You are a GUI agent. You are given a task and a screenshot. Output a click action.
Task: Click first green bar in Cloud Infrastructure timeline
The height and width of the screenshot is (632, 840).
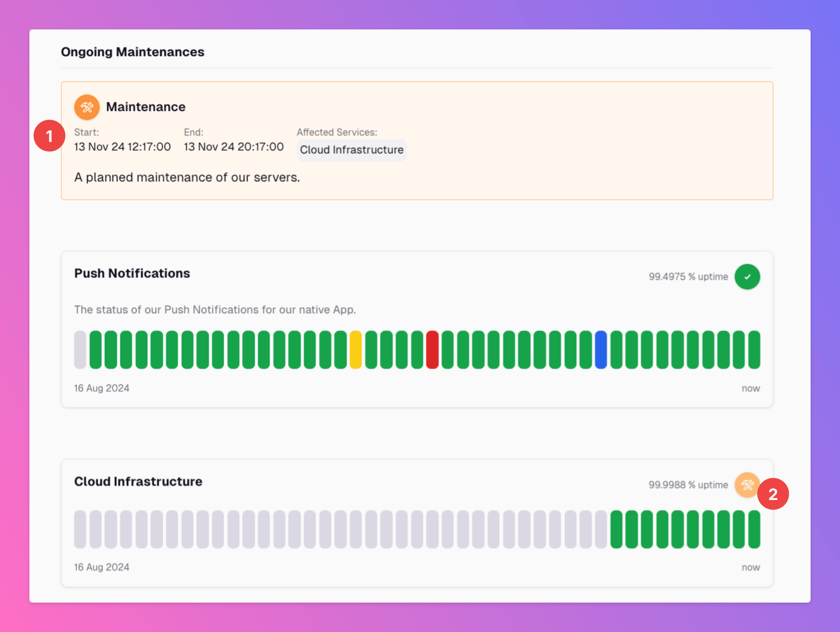616,529
